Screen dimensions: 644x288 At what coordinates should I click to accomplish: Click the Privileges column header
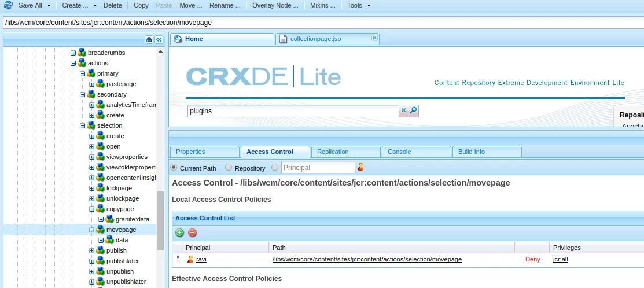click(x=597, y=248)
